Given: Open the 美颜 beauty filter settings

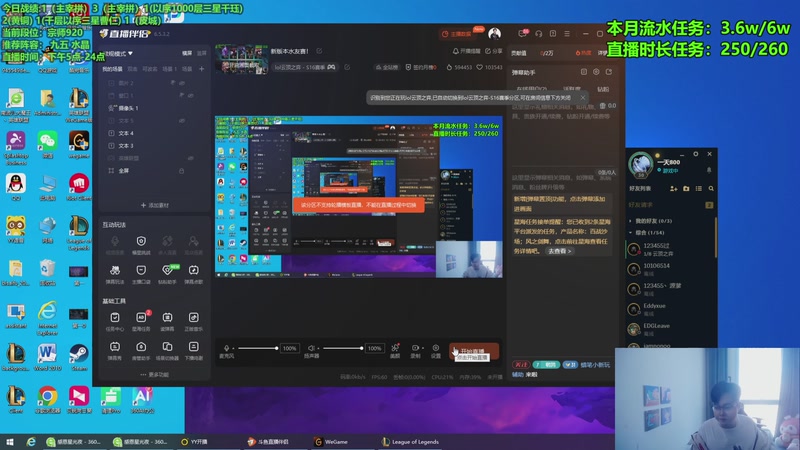Looking at the screenshot, I should coord(395,351).
